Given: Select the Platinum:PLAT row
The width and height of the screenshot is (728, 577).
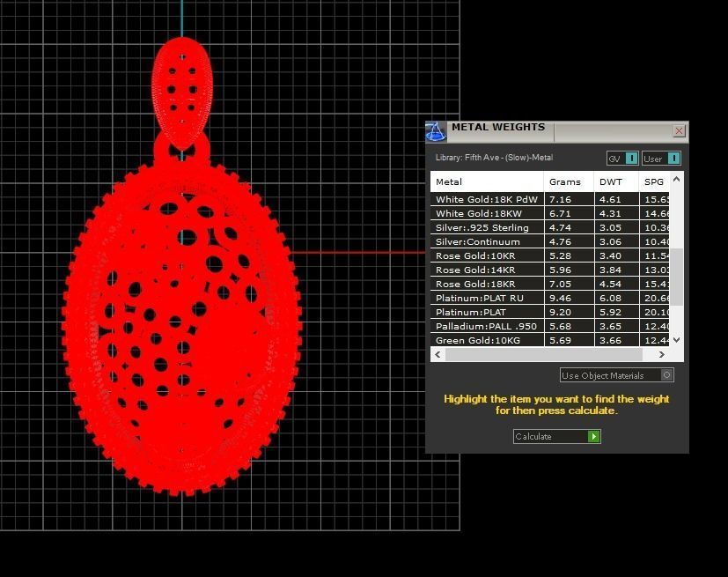Looking at the screenshot, I should coord(549,312).
